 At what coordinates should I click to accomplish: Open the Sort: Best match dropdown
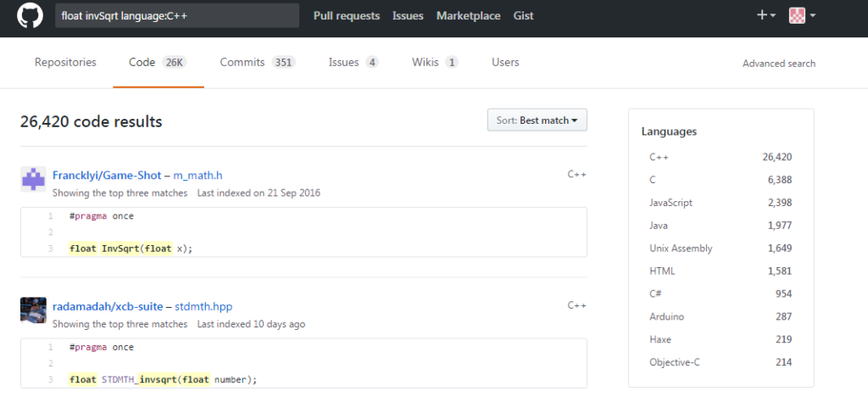(537, 120)
